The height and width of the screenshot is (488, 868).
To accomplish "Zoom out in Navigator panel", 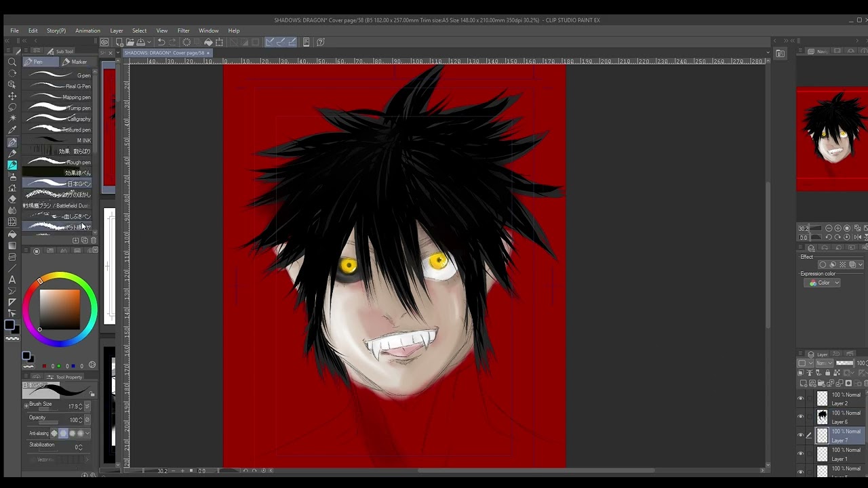I will [829, 228].
